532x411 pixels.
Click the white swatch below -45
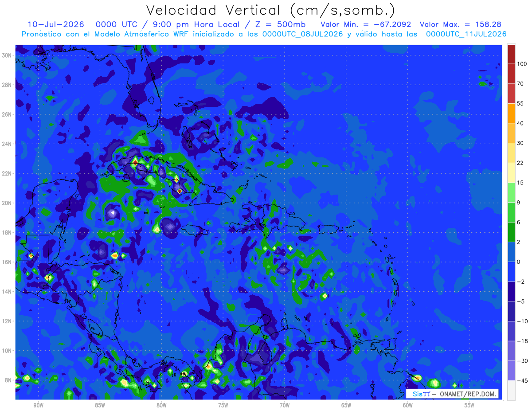[x=511, y=390]
